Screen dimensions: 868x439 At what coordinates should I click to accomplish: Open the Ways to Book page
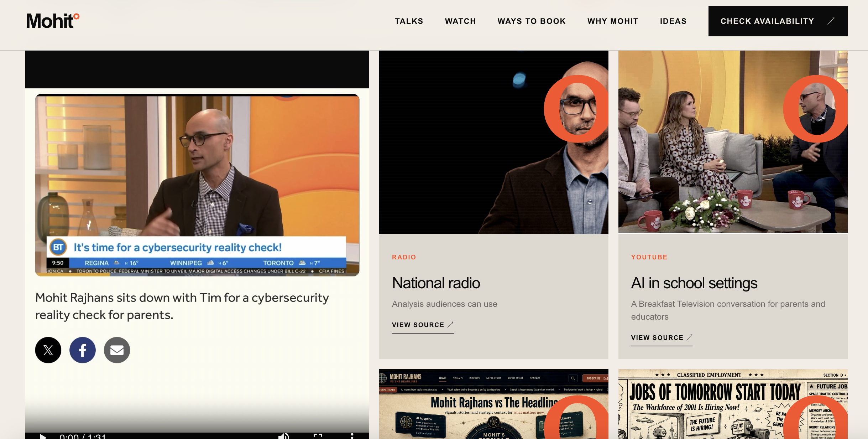[x=532, y=21]
